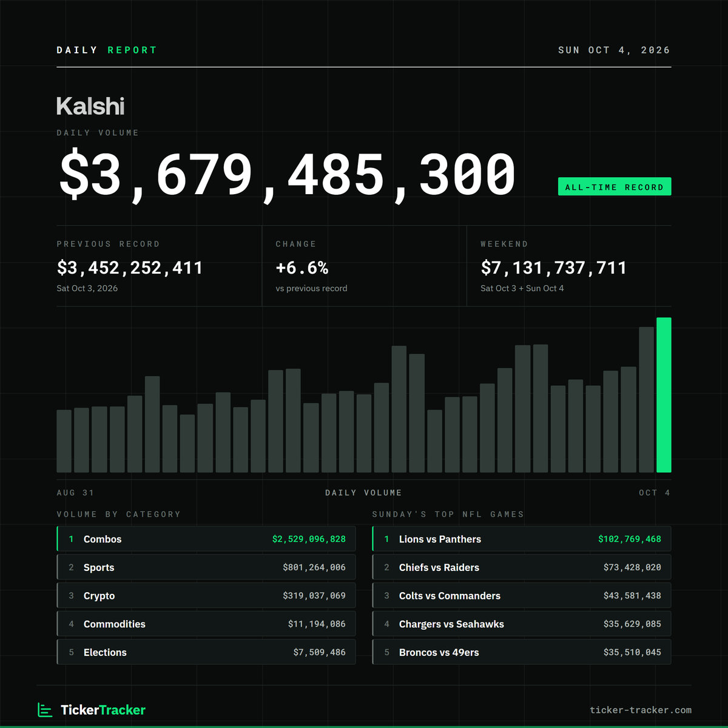Click the SUNDAY'S TOP NFL GAMES heading
Viewport: 728px width, 728px height.
448,514
